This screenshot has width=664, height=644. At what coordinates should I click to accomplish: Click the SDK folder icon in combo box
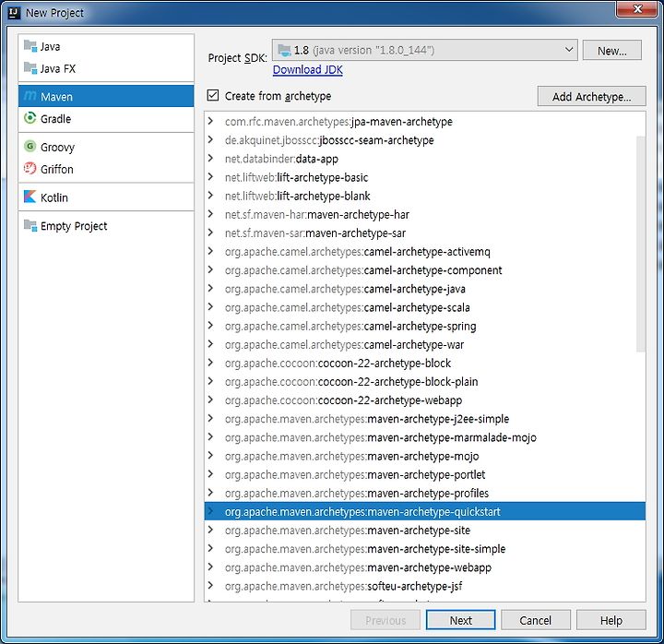click(284, 50)
